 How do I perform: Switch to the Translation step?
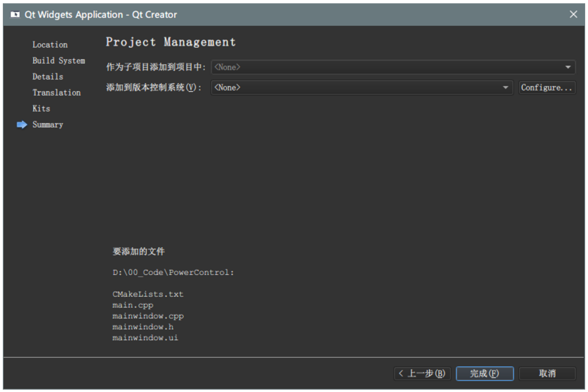click(x=56, y=92)
